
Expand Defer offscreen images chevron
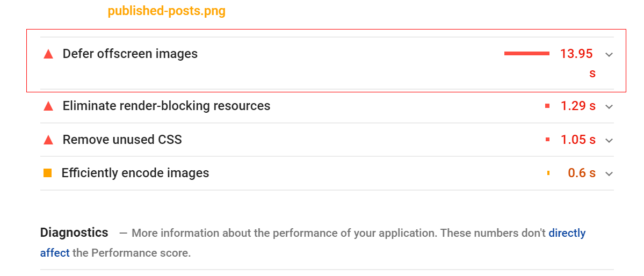coord(609,54)
